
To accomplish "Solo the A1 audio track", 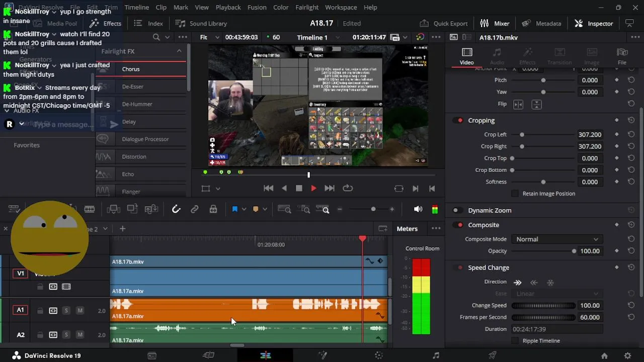I will 66,311.
